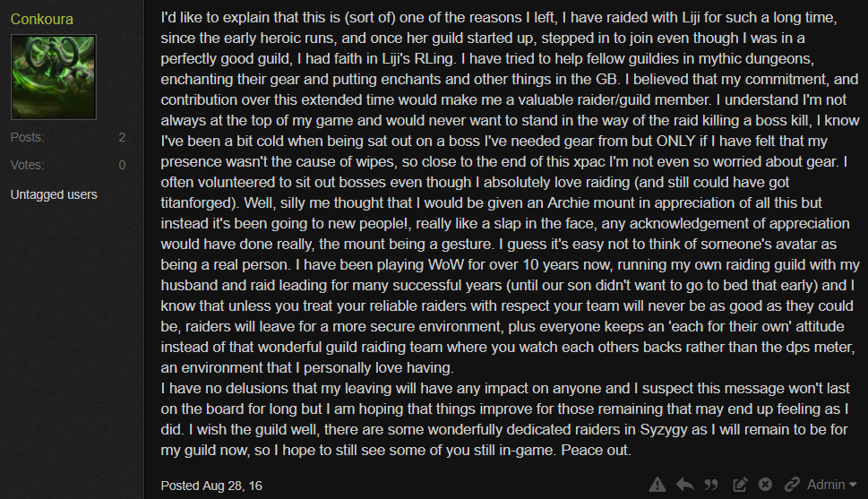Copy the post permalink chain icon

pyautogui.click(x=792, y=485)
